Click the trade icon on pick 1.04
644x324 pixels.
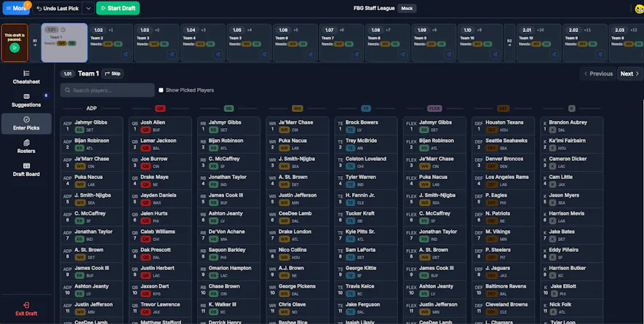[218, 55]
